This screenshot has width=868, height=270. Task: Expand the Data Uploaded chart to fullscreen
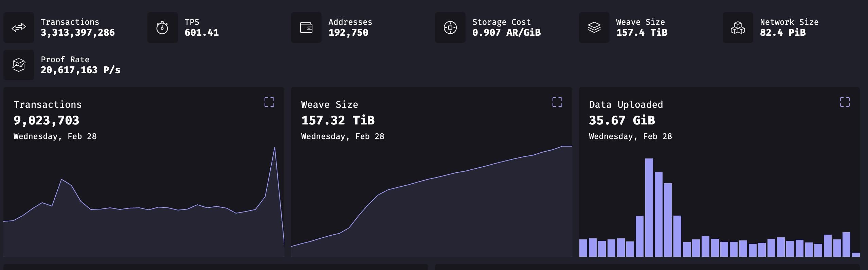[x=845, y=102]
